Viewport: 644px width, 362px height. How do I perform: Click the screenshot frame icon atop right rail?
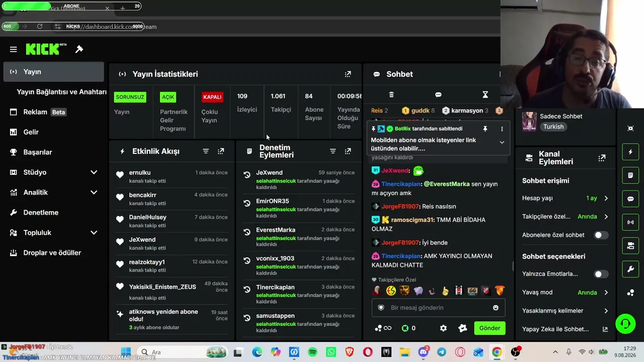pos(630,128)
